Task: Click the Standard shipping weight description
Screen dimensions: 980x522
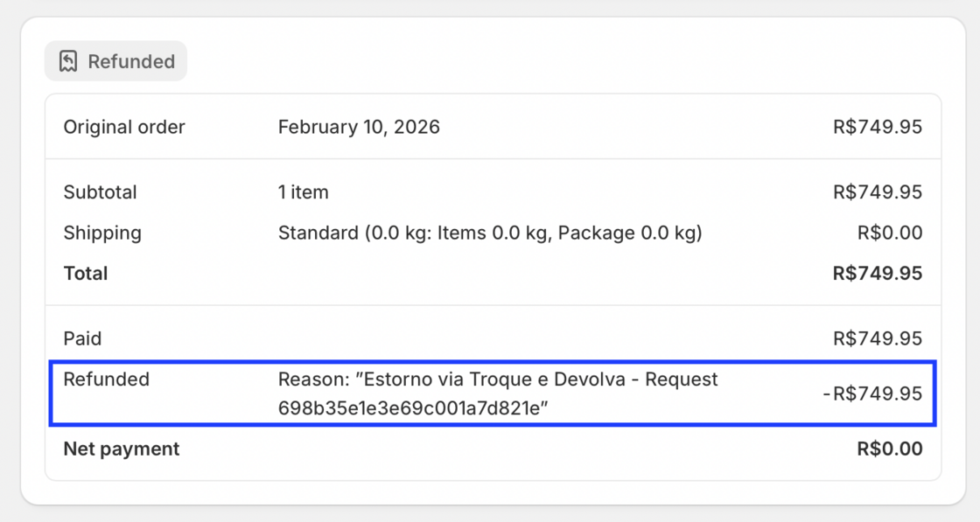Action: point(489,233)
